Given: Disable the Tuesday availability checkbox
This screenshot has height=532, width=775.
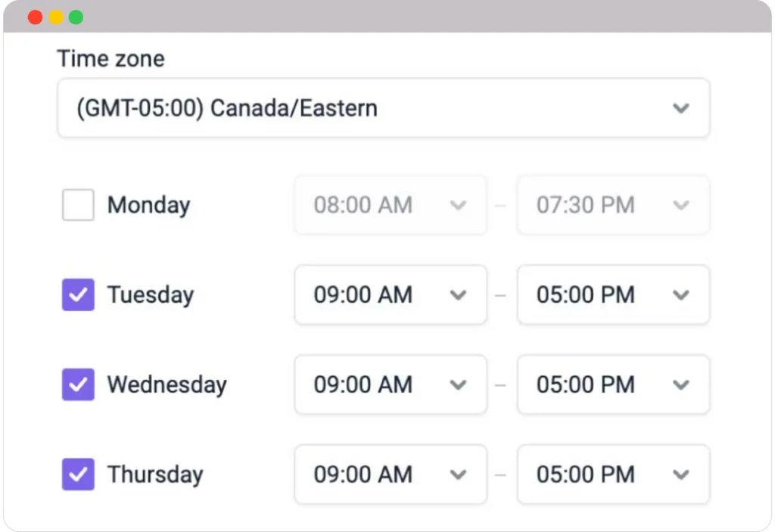Looking at the screenshot, I should 77,295.
